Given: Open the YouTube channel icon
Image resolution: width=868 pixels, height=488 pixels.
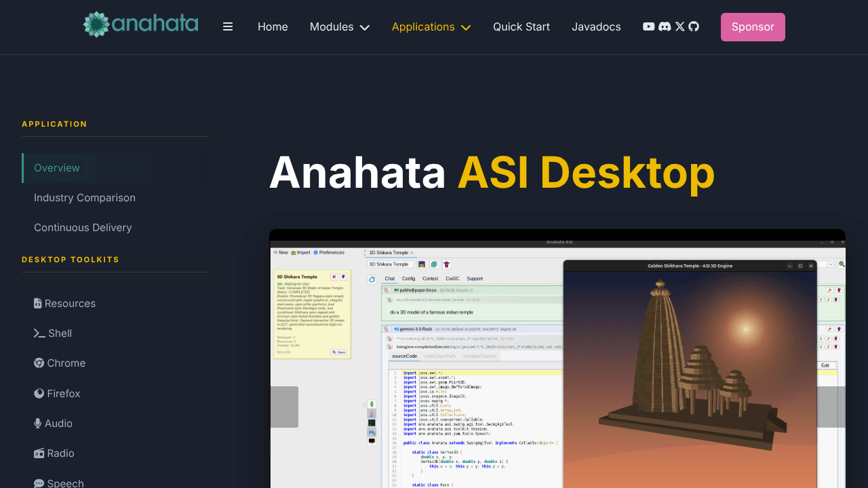Looking at the screenshot, I should click(x=649, y=26).
